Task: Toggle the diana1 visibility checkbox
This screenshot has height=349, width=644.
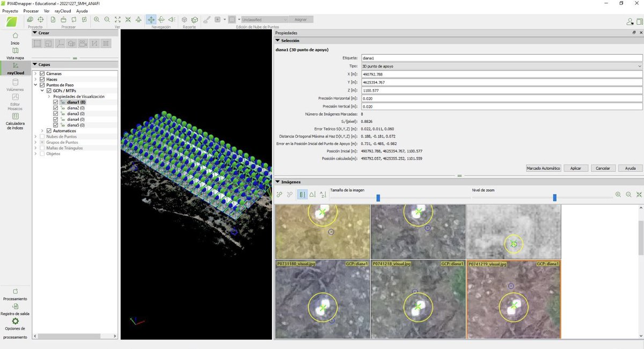Action: 56,102
